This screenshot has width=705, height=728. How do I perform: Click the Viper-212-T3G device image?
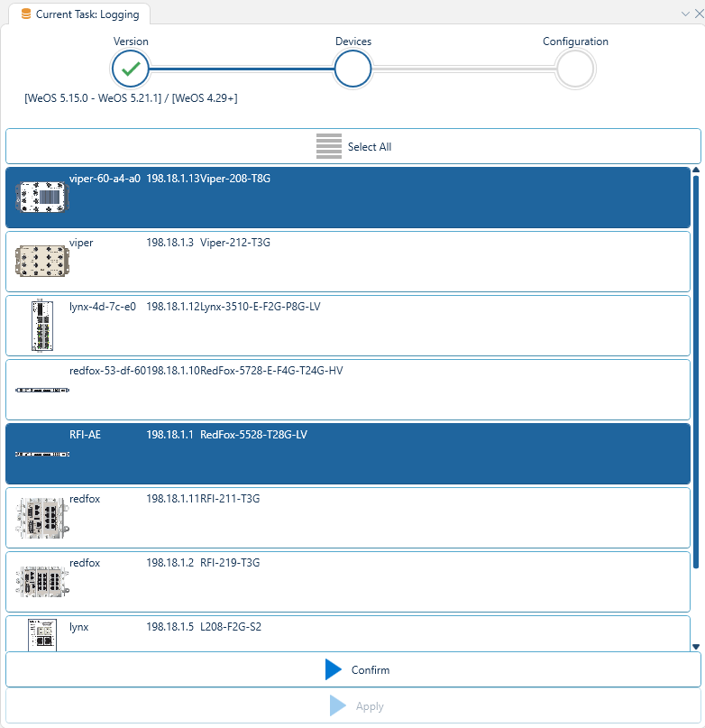click(x=42, y=262)
